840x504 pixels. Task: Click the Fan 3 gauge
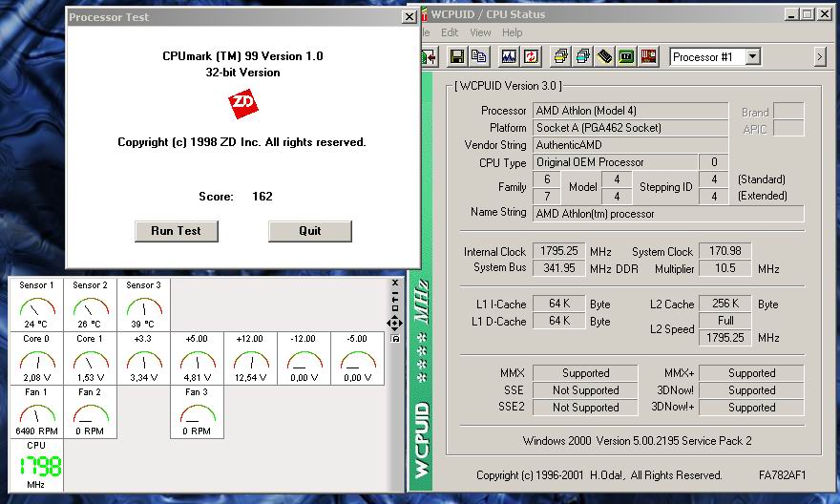(198, 411)
